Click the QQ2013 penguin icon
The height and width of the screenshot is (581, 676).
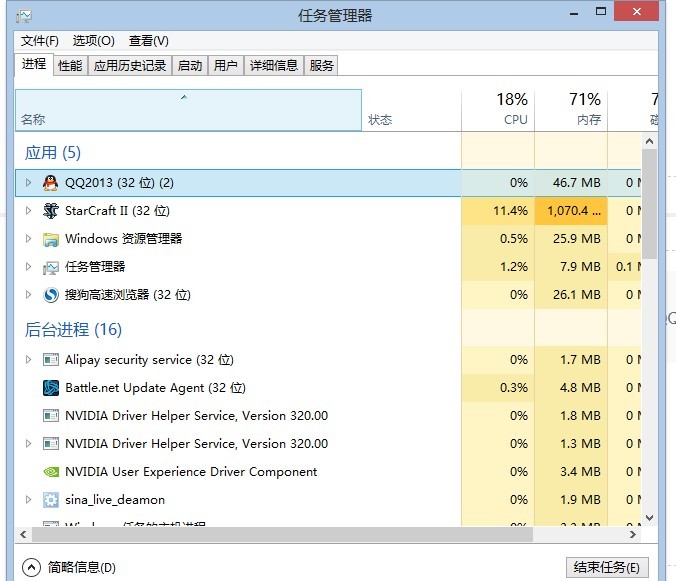50,183
